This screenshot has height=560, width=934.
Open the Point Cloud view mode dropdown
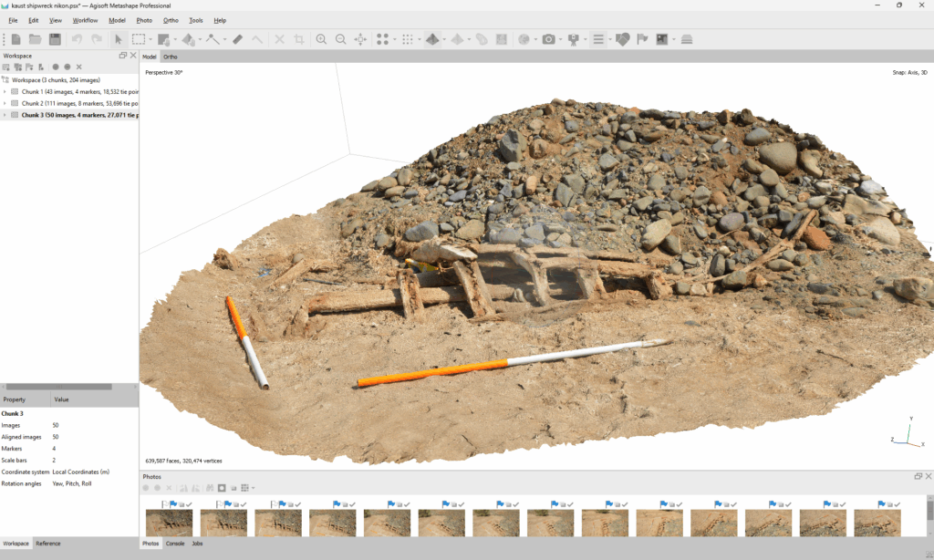coord(395,40)
